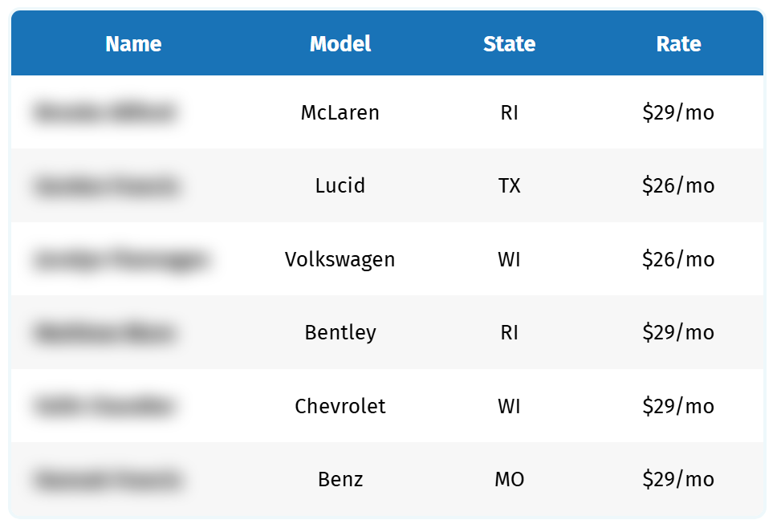The width and height of the screenshot is (777, 532).
Task: Select the WI state in Chevrolet row
Action: pyautogui.click(x=509, y=406)
